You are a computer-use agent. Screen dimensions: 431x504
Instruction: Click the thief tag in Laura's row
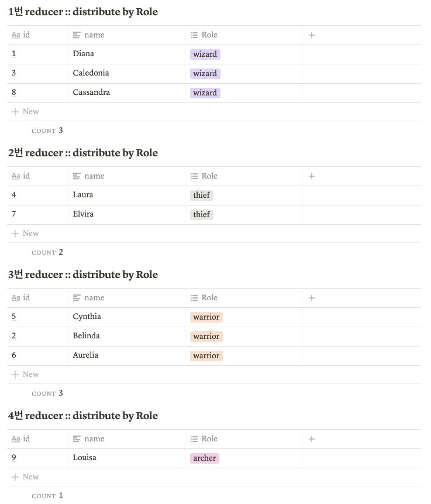(201, 195)
